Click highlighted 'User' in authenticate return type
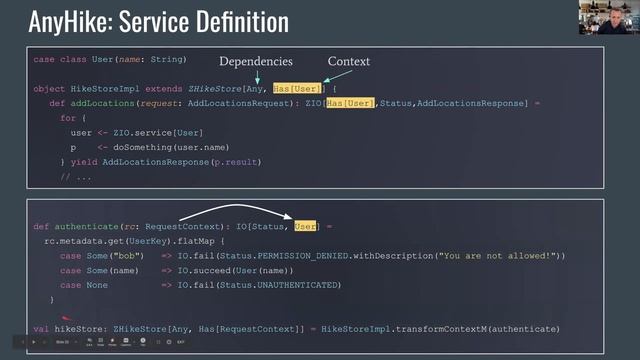 coord(305,226)
